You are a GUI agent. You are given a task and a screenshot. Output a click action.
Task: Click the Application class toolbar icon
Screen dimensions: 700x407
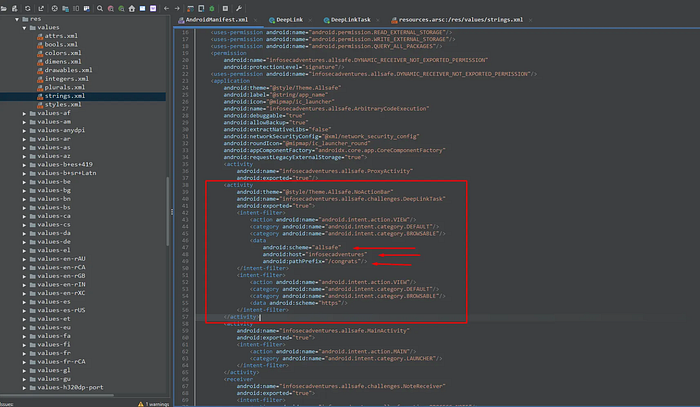tap(142, 8)
